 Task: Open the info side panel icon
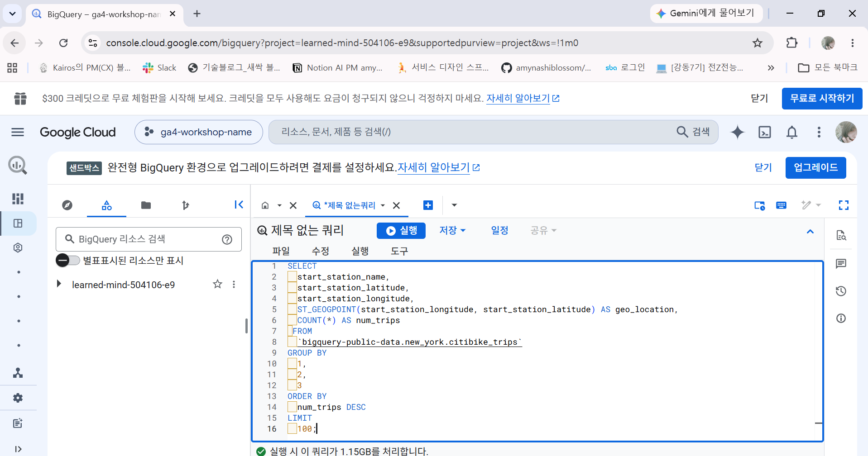tap(841, 318)
